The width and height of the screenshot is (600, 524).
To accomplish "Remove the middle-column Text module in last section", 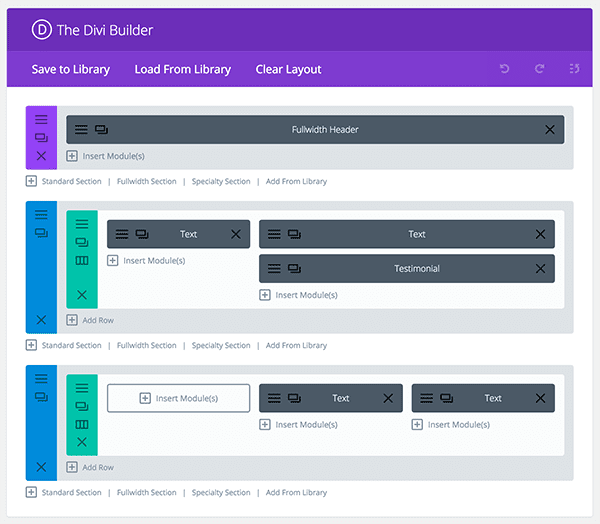I will [x=388, y=398].
